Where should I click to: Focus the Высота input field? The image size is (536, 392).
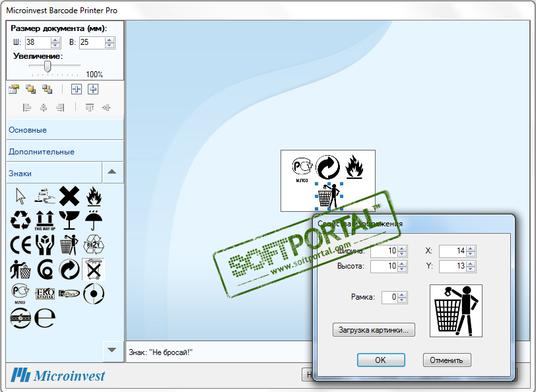(384, 266)
